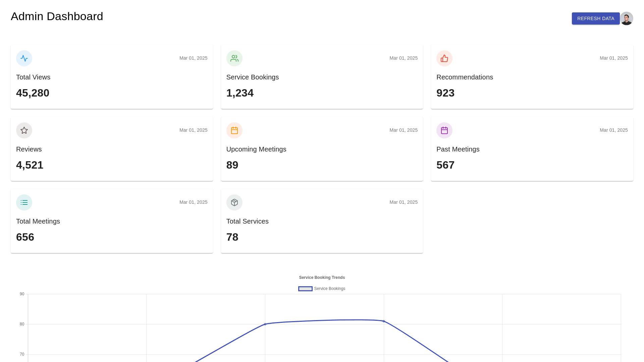Click the Reviews count 4,521
This screenshot has height=362, width=644.
click(30, 165)
